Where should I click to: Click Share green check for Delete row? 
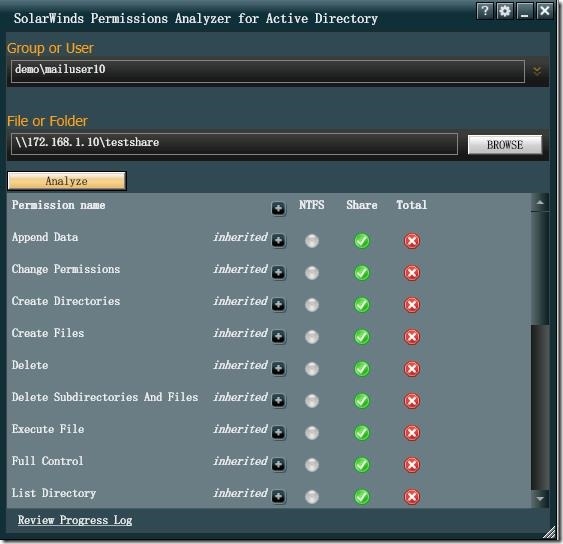(x=362, y=368)
